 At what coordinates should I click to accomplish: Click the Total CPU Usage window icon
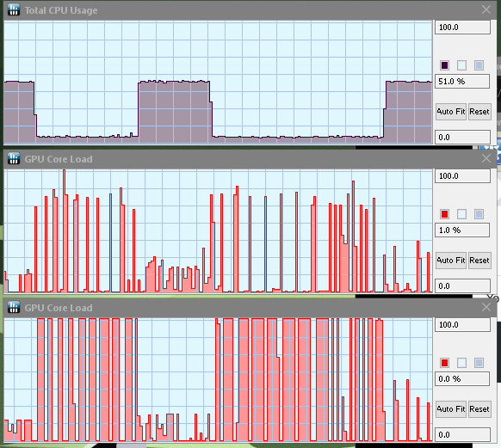pyautogui.click(x=14, y=10)
